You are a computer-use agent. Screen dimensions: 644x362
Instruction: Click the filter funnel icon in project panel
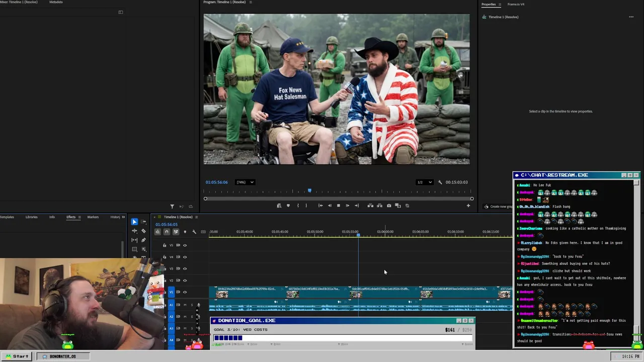click(172, 206)
